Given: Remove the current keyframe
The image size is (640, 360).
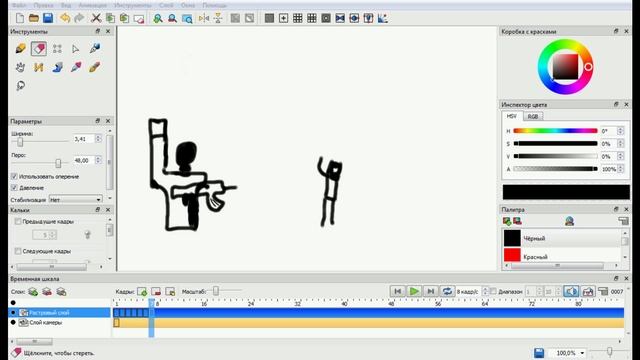Looking at the screenshot, I should click(156, 291).
